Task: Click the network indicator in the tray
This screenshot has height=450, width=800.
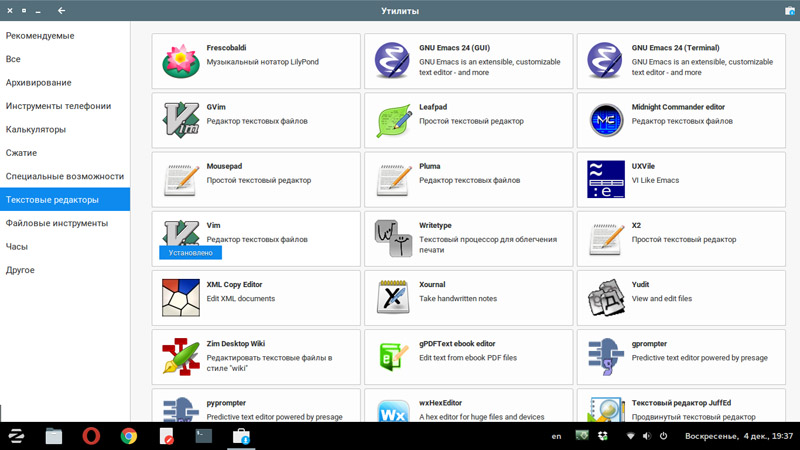Action: (x=631, y=436)
